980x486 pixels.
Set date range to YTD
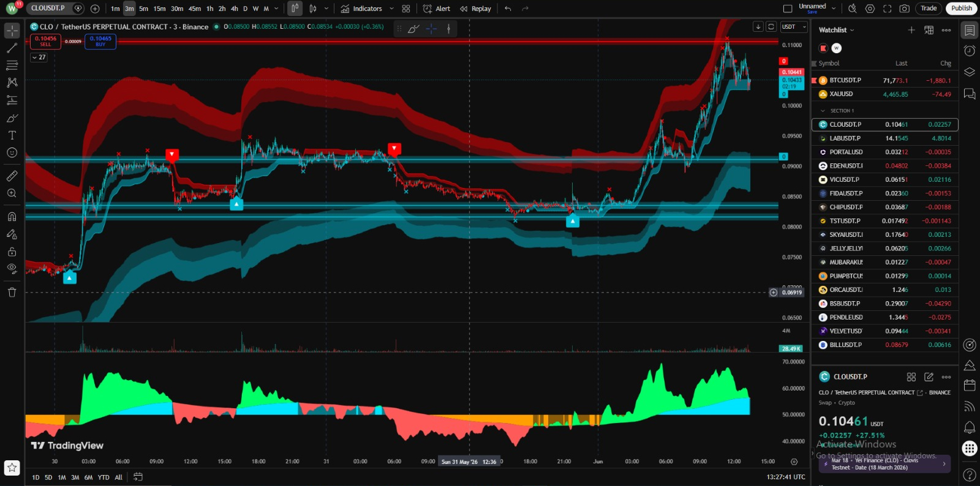coord(104,477)
